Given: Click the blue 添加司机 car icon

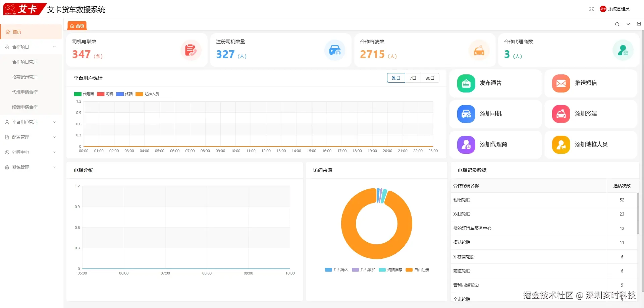Looking at the screenshot, I should coord(466,114).
